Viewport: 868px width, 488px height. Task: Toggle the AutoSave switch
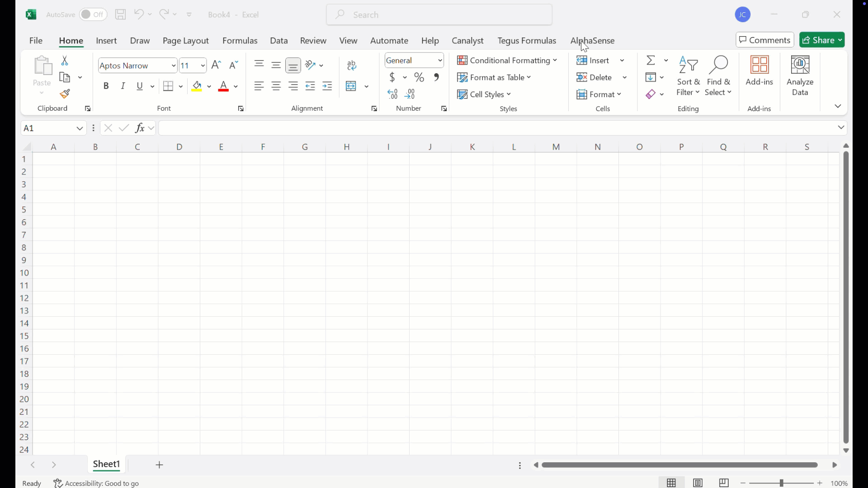(x=93, y=14)
